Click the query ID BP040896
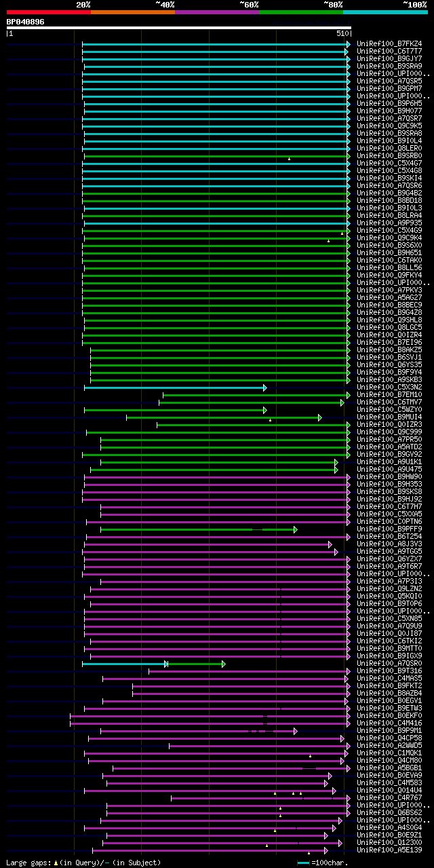 pyautogui.click(x=26, y=22)
